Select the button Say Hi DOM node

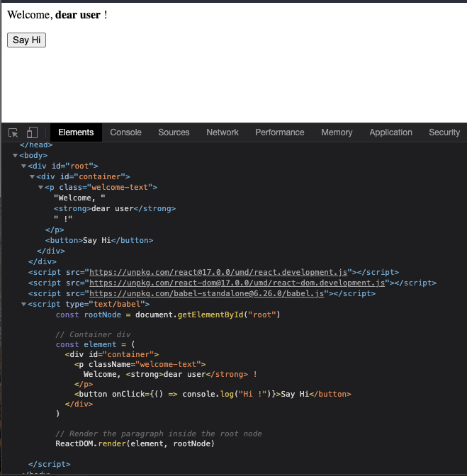99,240
